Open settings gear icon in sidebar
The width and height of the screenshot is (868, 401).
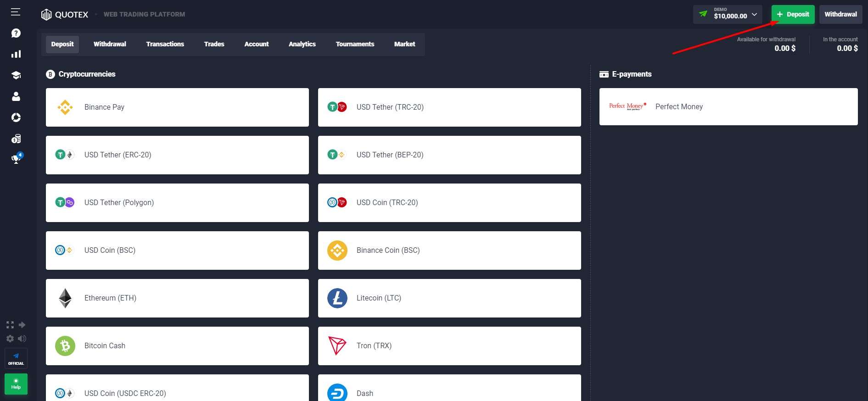(x=10, y=339)
